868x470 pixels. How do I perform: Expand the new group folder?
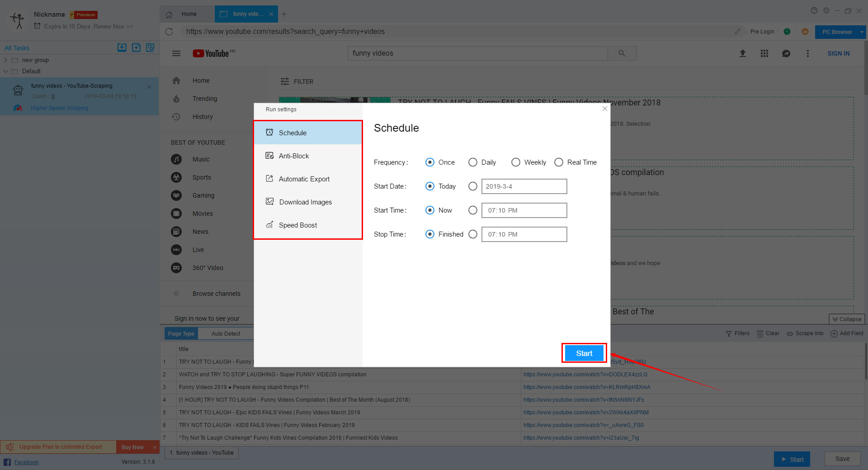[x=5, y=60]
